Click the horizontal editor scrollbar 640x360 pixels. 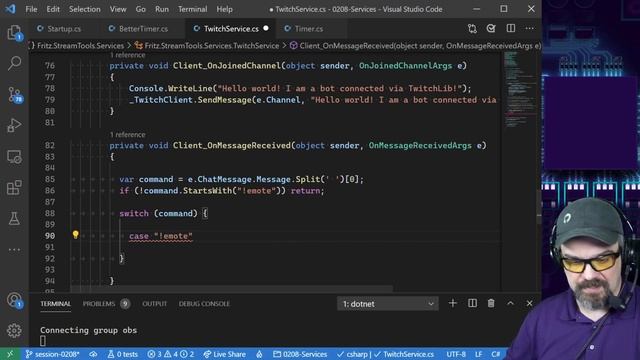(x=231, y=289)
